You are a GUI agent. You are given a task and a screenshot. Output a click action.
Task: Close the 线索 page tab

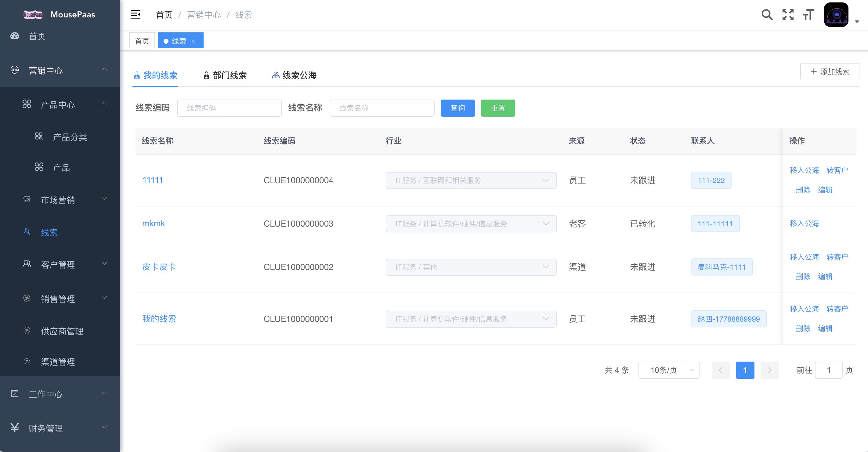click(x=193, y=41)
